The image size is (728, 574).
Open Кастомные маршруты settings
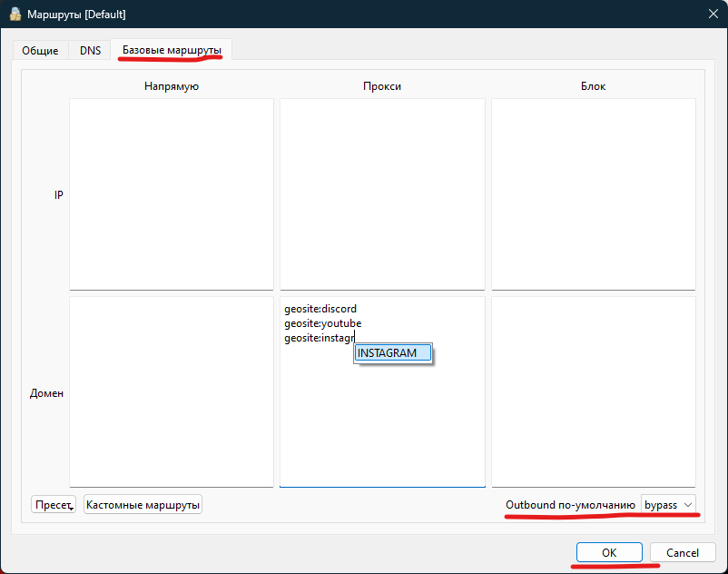[x=143, y=504]
